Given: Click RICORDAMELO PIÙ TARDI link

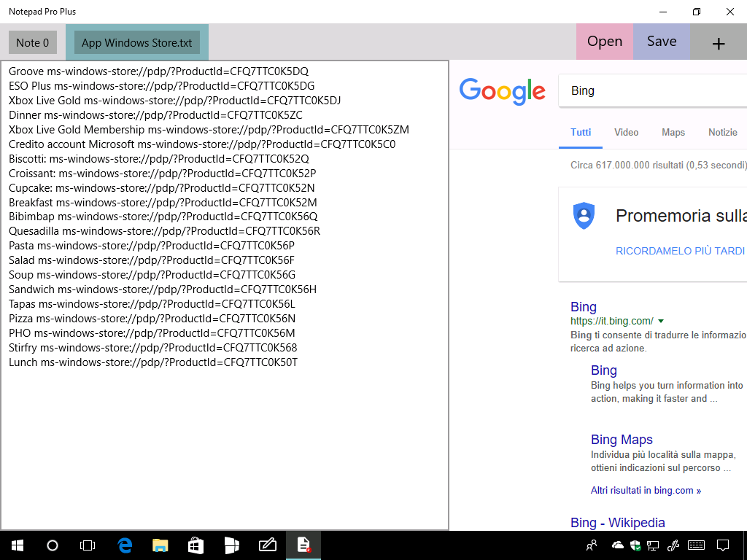Looking at the screenshot, I should tap(680, 251).
